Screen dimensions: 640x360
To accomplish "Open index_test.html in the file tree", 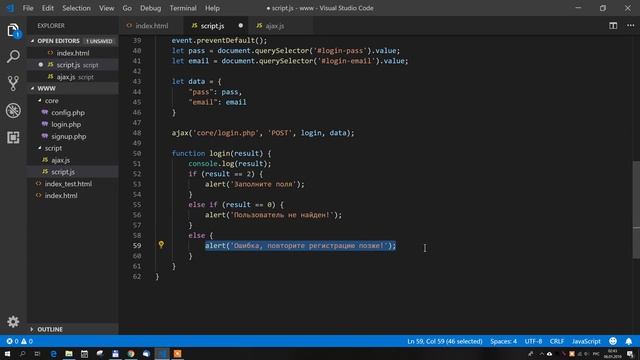I will point(73,184).
